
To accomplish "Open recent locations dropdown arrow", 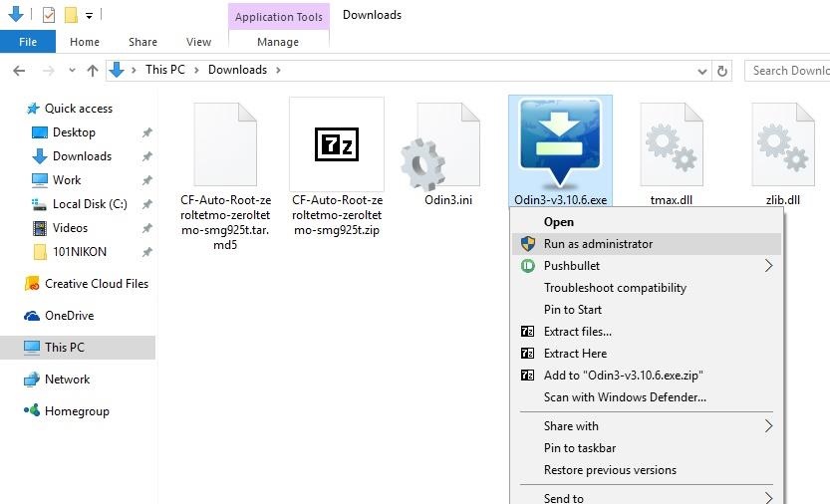I will click(x=72, y=71).
